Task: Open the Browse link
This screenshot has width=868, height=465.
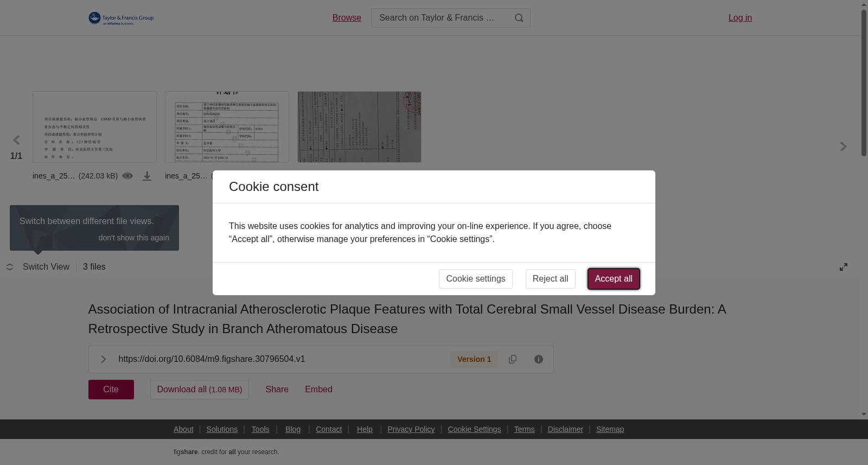Action: [347, 18]
